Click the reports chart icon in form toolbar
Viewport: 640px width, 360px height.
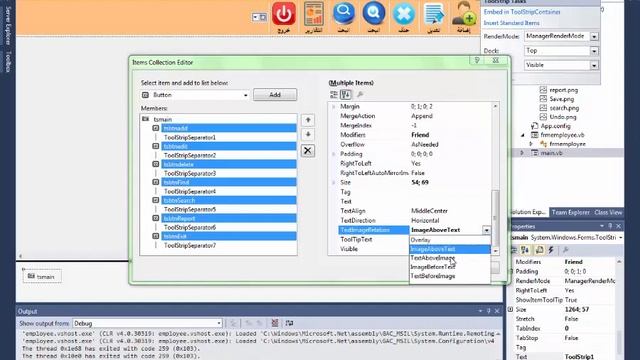click(x=313, y=13)
